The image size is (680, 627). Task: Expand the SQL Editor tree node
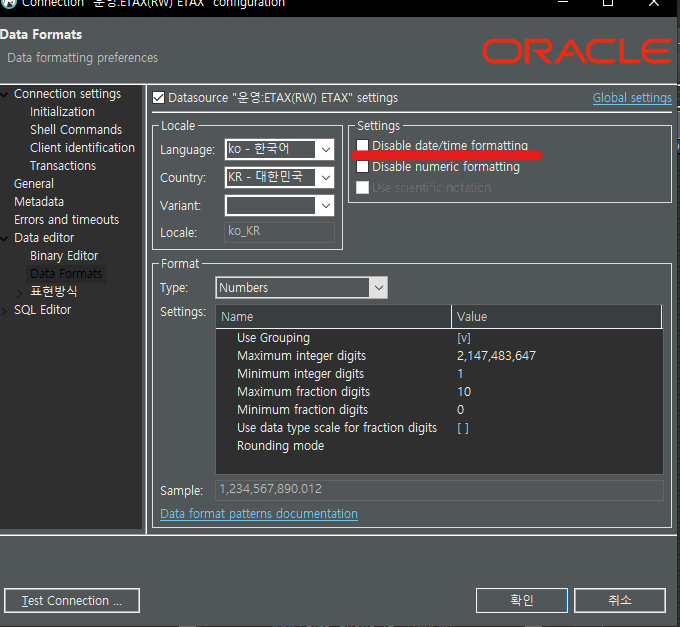pyautogui.click(x=4, y=311)
